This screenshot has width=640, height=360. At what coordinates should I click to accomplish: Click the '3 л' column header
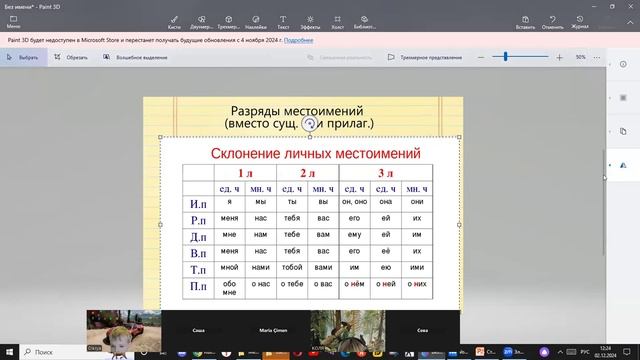tap(386, 173)
